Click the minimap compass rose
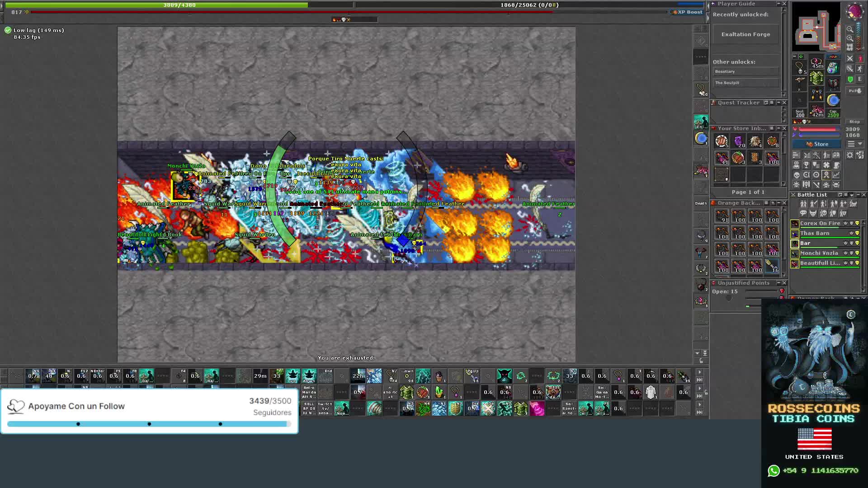 [x=855, y=11]
